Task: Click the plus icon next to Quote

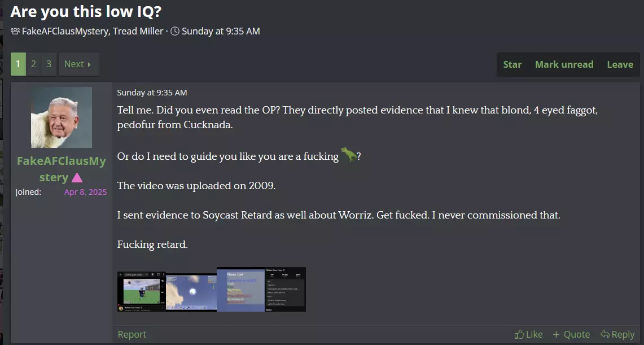Action: [556, 335]
